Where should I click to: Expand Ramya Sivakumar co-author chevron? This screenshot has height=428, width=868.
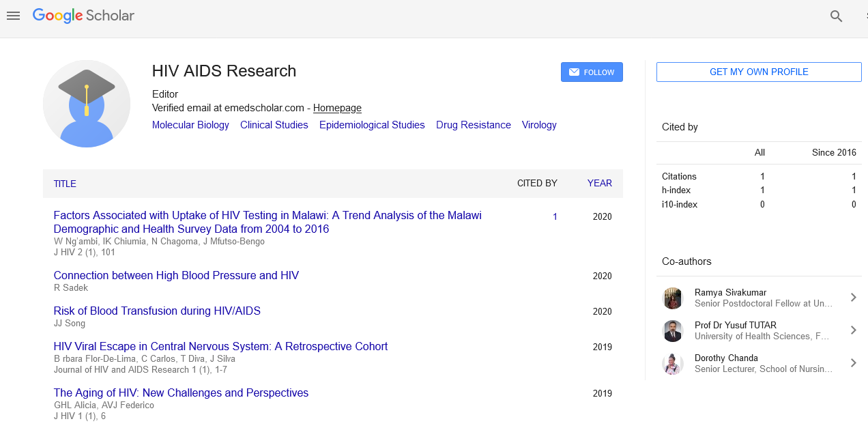coord(853,298)
